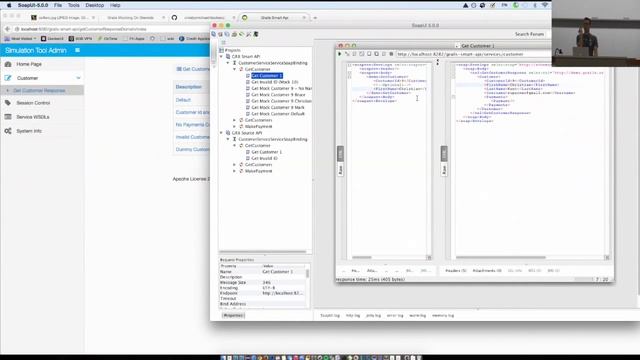The width and height of the screenshot is (640, 360).
Task: Select Get Invalid ID (Mock 10) request
Action: click(275, 82)
